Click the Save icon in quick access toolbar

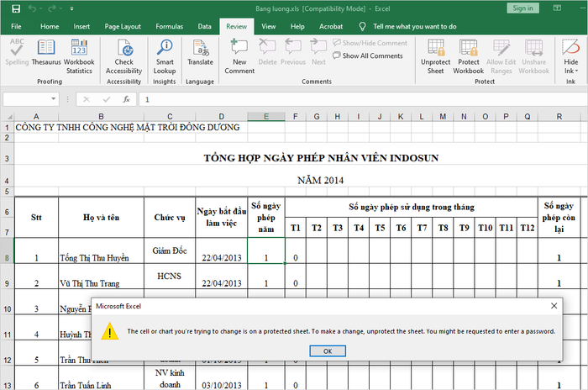click(x=16, y=8)
